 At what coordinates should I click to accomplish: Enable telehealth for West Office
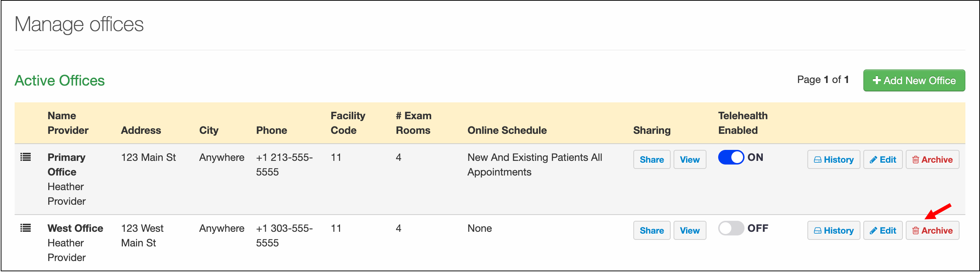pyautogui.click(x=731, y=228)
